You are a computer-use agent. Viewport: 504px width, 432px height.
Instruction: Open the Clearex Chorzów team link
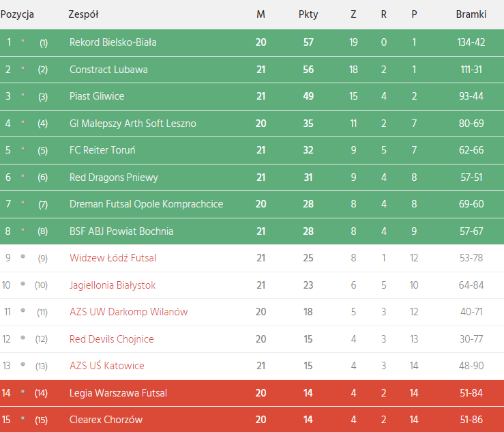point(106,420)
